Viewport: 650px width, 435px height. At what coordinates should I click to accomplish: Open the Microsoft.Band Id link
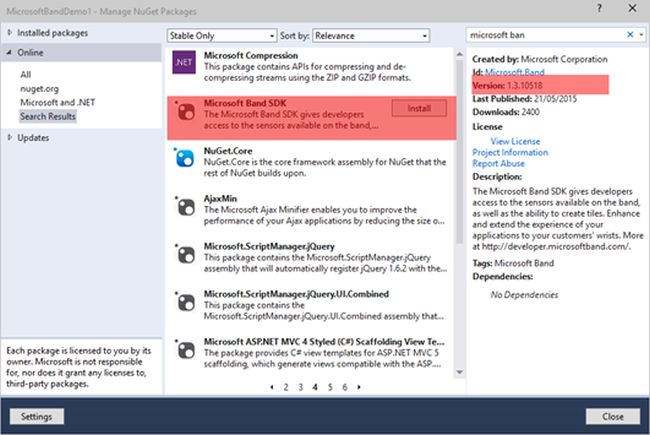point(514,72)
